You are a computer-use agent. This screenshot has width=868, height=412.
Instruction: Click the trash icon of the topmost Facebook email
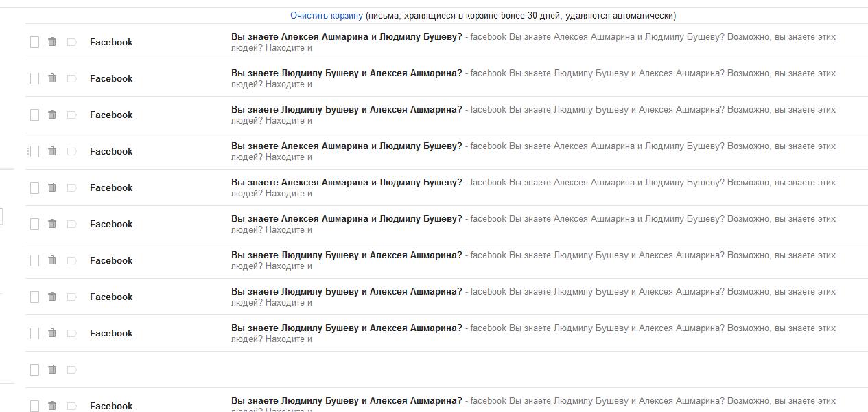coord(52,42)
